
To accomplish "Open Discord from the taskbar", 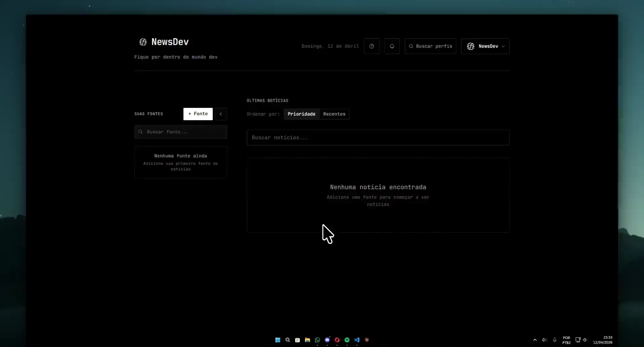I will tap(327, 340).
